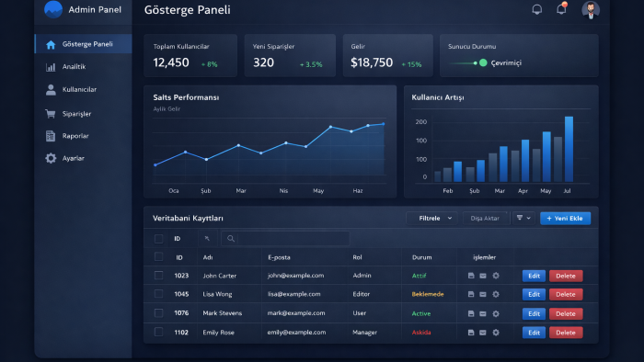Click the Siparişler shopping cart icon
Viewport: 644px width, 362px height.
click(51, 114)
